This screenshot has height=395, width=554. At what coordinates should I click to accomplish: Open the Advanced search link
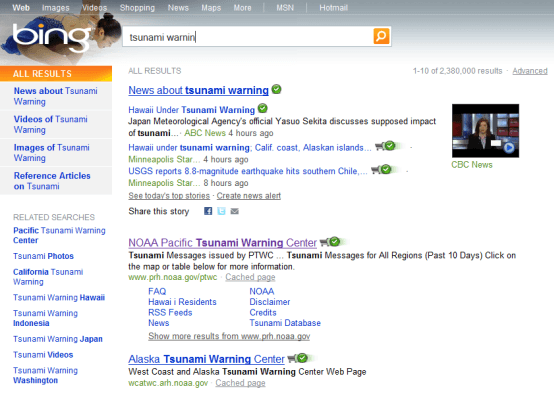pos(530,71)
